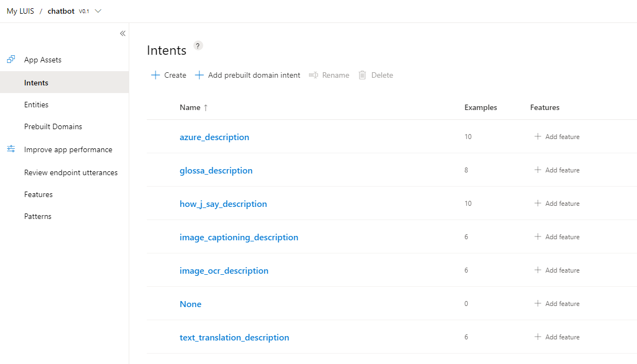Image resolution: width=637 pixels, height=364 pixels.
Task: Select Patterns in the left navigation
Action: 38,216
